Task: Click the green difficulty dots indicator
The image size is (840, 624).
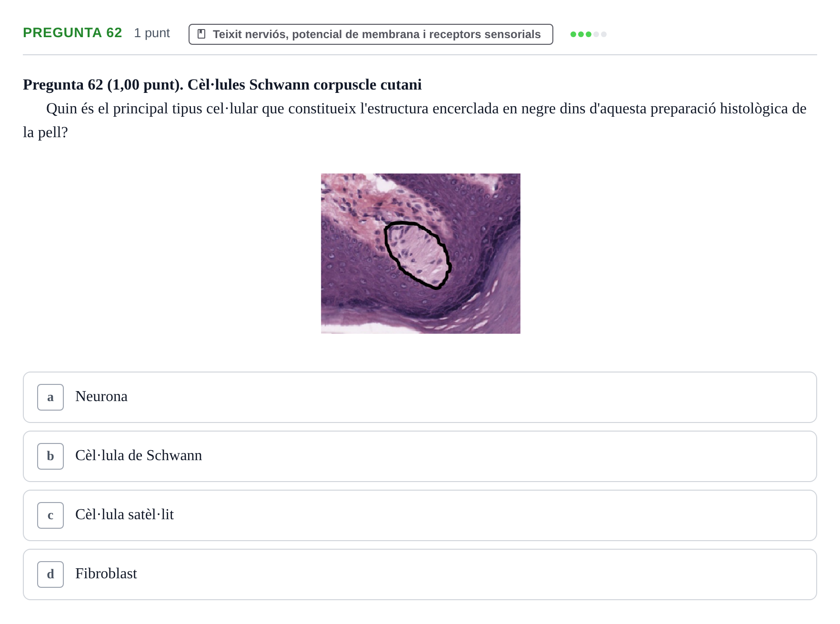Action: coord(589,34)
